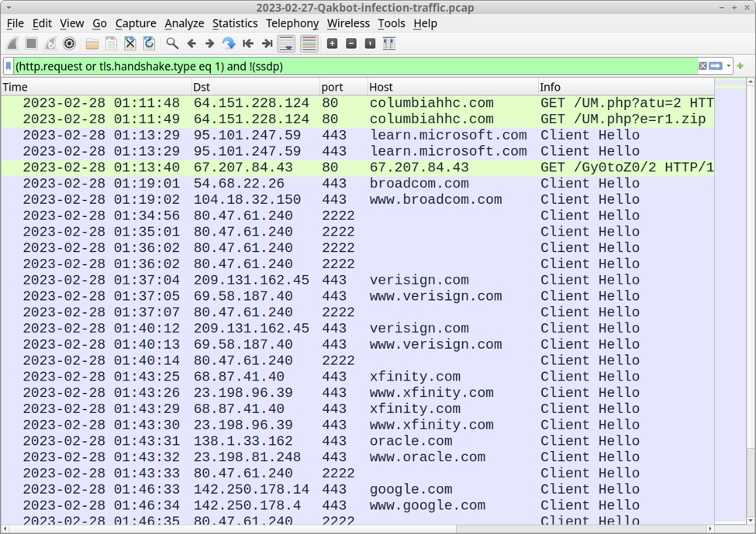Screen dimensions: 756x534
Task: Select packet GET /UM.php?e=r1.zip
Action: coord(357,119)
